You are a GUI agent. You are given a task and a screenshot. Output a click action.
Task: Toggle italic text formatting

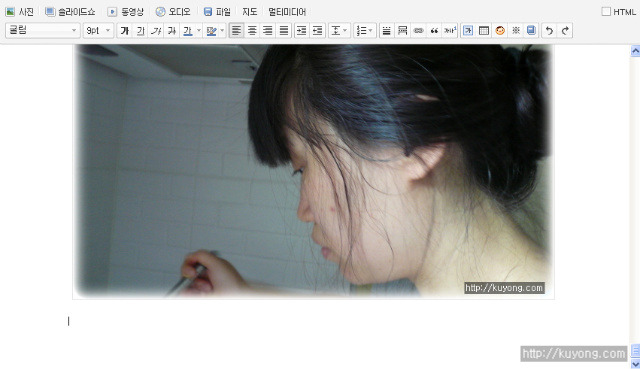156,31
